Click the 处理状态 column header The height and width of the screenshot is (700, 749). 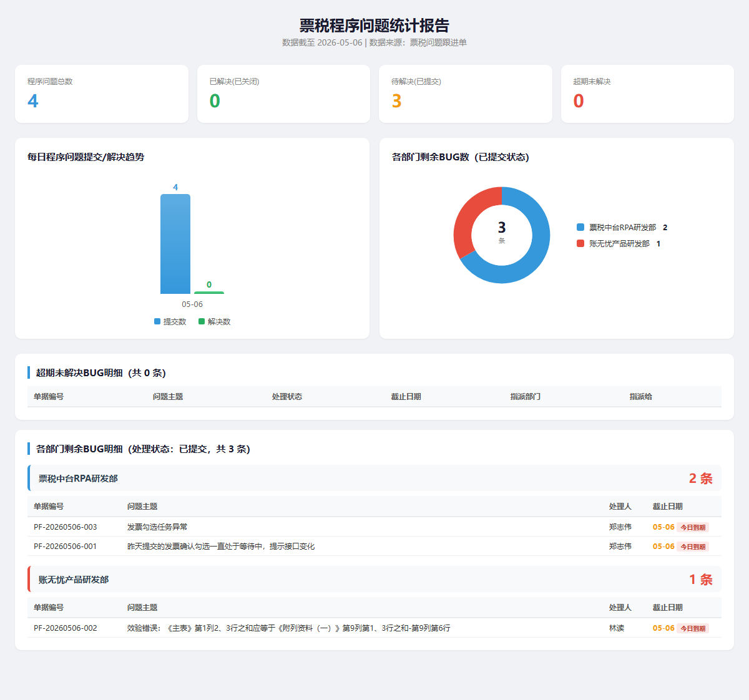pos(287,396)
